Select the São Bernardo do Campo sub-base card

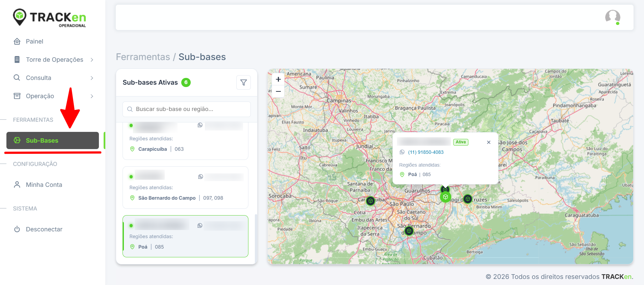[185, 188]
